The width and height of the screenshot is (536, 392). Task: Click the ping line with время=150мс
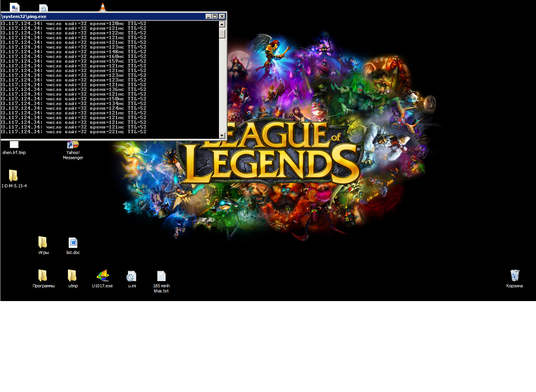click(x=73, y=99)
